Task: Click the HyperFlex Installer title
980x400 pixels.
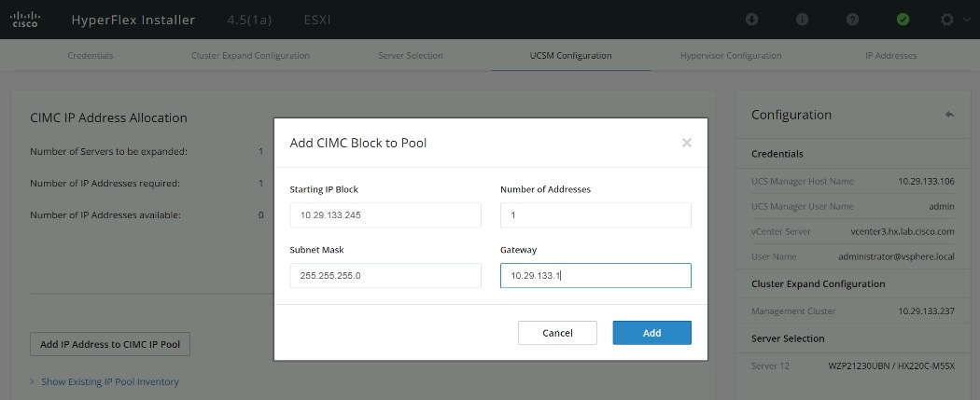Action: [133, 20]
